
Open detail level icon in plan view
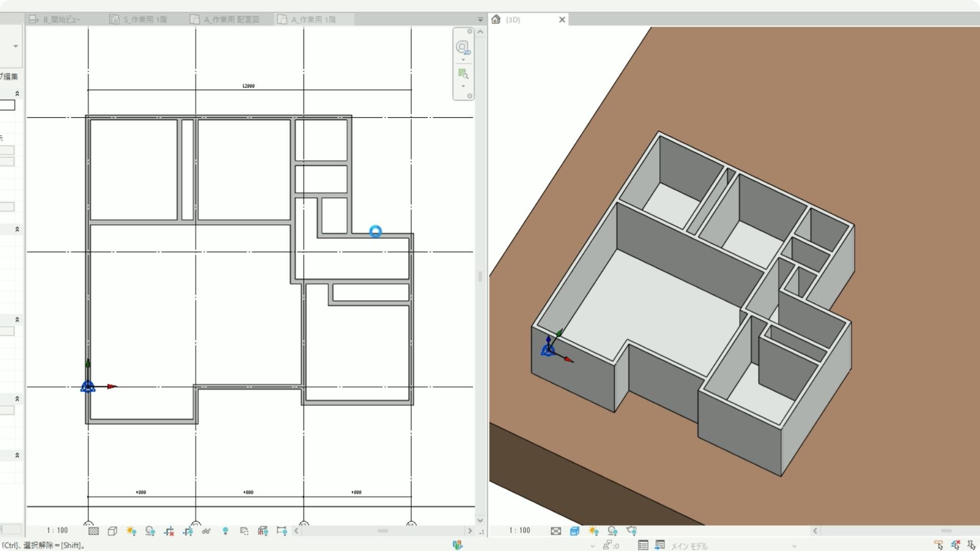tap(93, 531)
